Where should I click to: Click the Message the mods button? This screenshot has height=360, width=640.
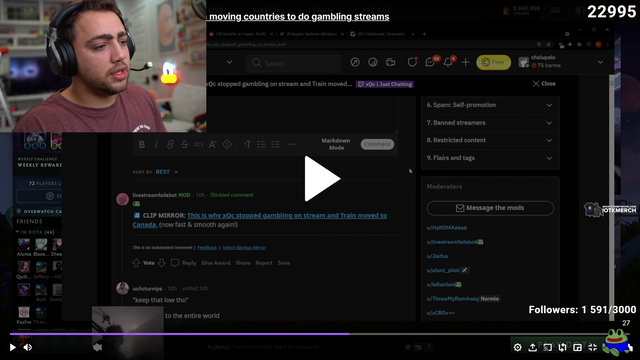490,208
